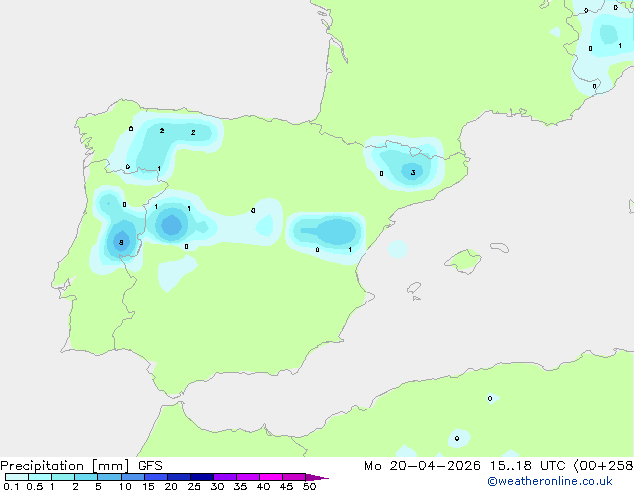This screenshot has width=634, height=490.
Task: Click the 30–35 mm purple legend swatch
Action: (224, 477)
